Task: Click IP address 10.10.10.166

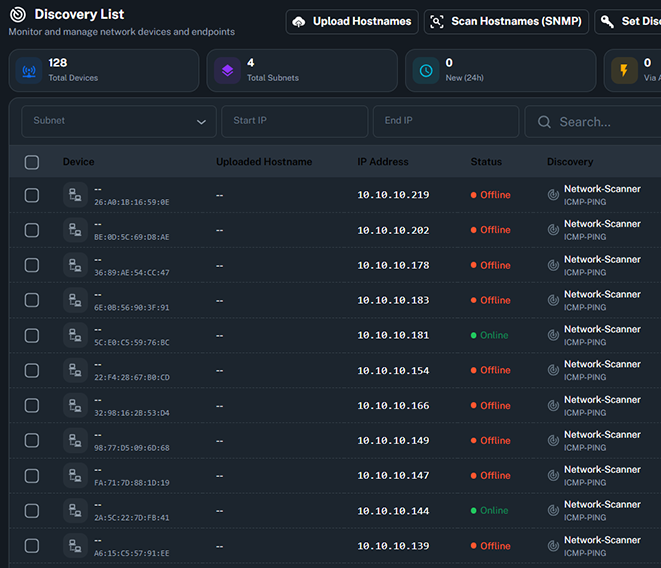Action: [393, 406]
